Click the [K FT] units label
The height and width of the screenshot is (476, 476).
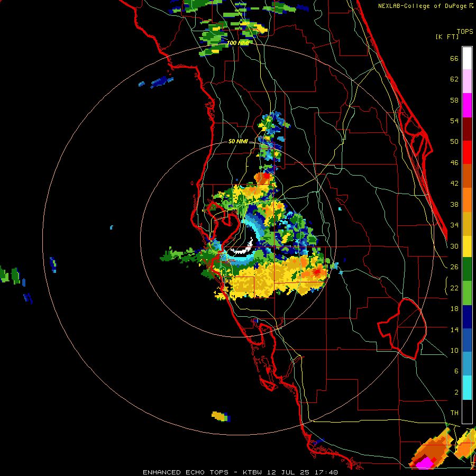[x=447, y=36]
